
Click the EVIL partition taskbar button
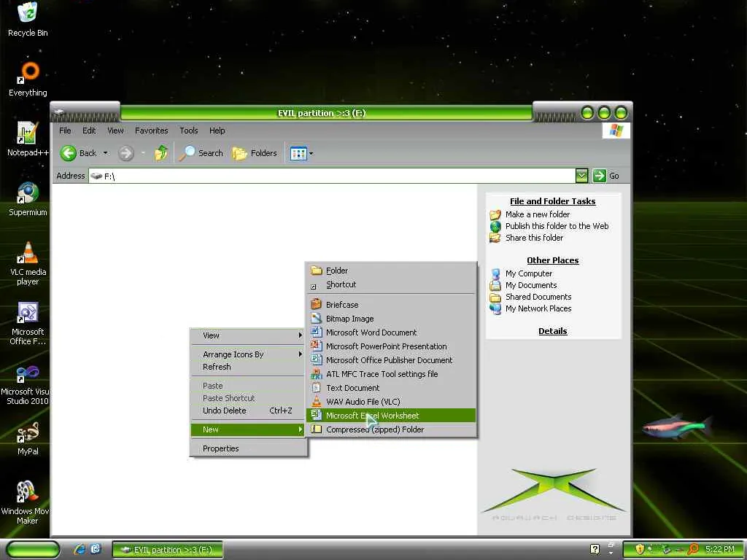tap(168, 550)
